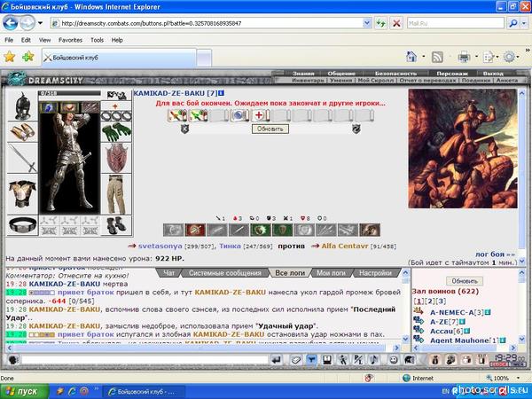Open the chest armor equipment slot
This screenshot has height=399, width=532.
(x=22, y=194)
